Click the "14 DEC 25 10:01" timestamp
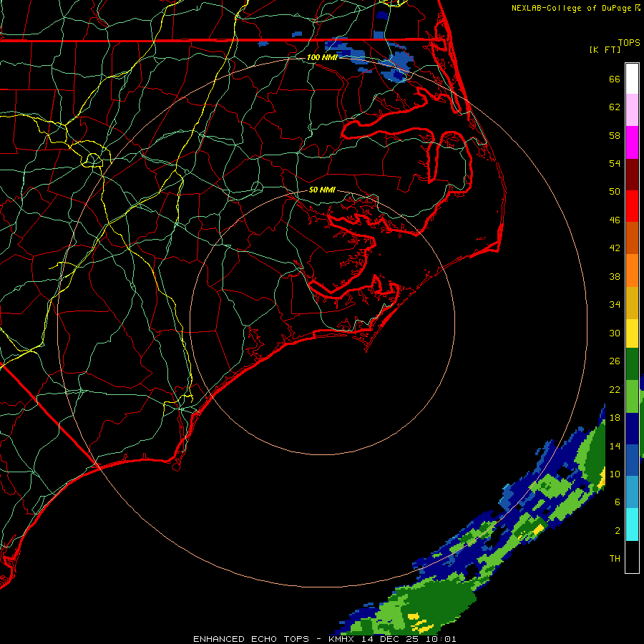Image resolution: width=644 pixels, height=644 pixels. coord(409,639)
